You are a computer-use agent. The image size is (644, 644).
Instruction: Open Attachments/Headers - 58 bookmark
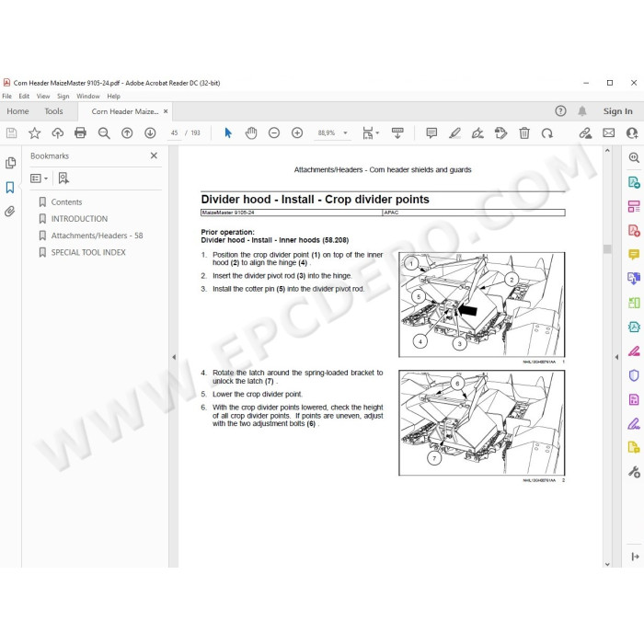tap(97, 236)
